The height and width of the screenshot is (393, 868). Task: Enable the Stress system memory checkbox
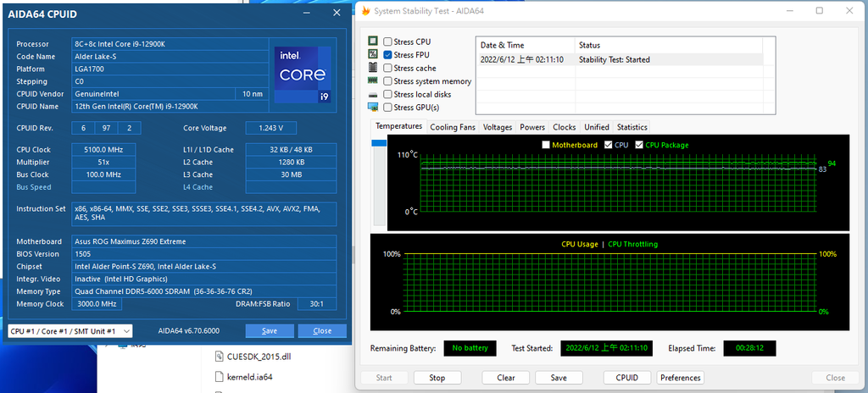click(388, 81)
